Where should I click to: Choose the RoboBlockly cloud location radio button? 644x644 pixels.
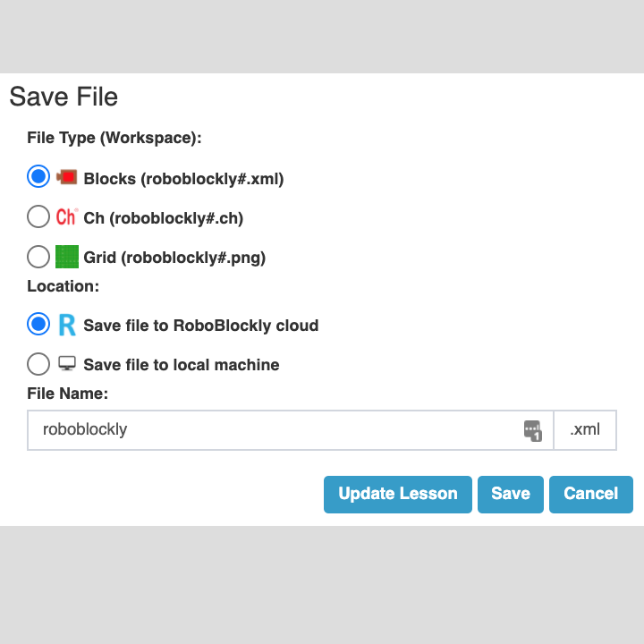point(38,325)
